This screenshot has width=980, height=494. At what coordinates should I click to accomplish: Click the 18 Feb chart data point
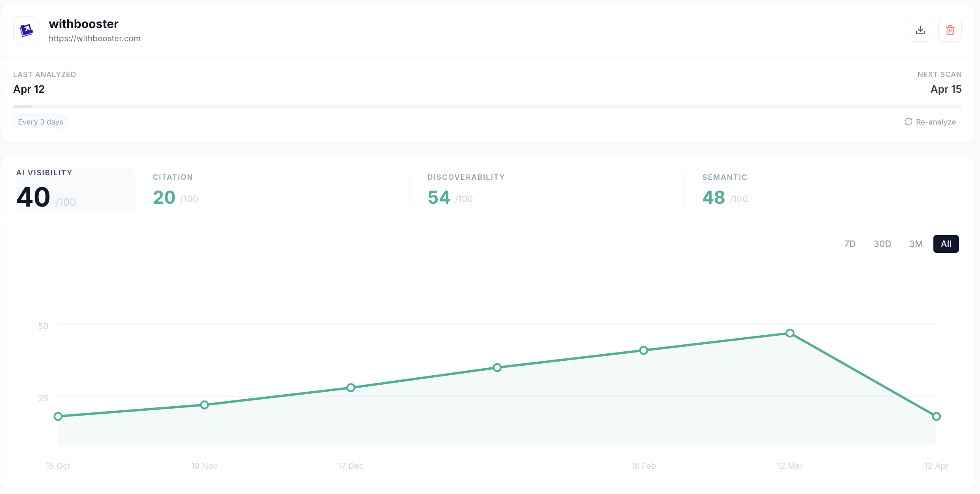point(643,350)
